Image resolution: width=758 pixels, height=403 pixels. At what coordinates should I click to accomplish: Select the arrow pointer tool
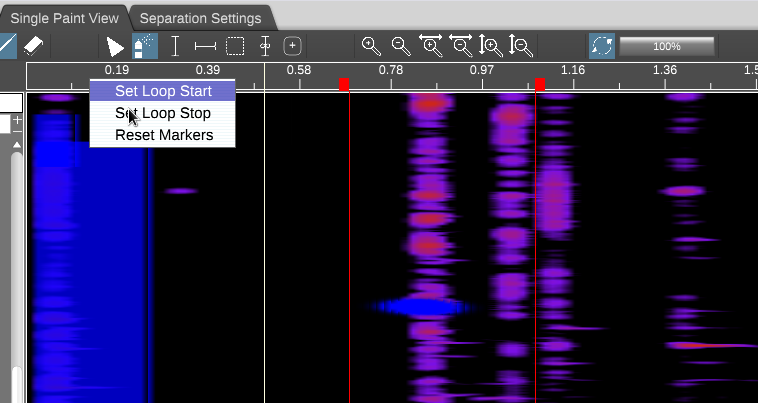(x=116, y=46)
